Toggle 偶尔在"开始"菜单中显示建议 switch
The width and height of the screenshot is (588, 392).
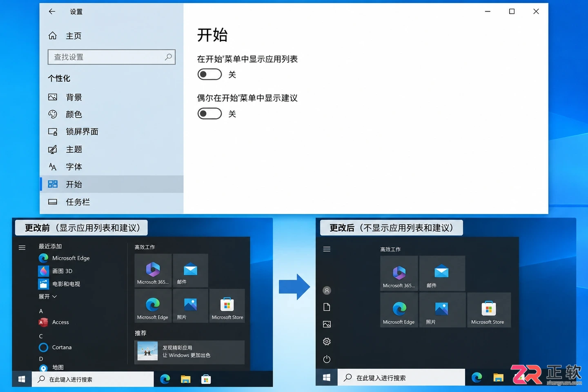[209, 114]
